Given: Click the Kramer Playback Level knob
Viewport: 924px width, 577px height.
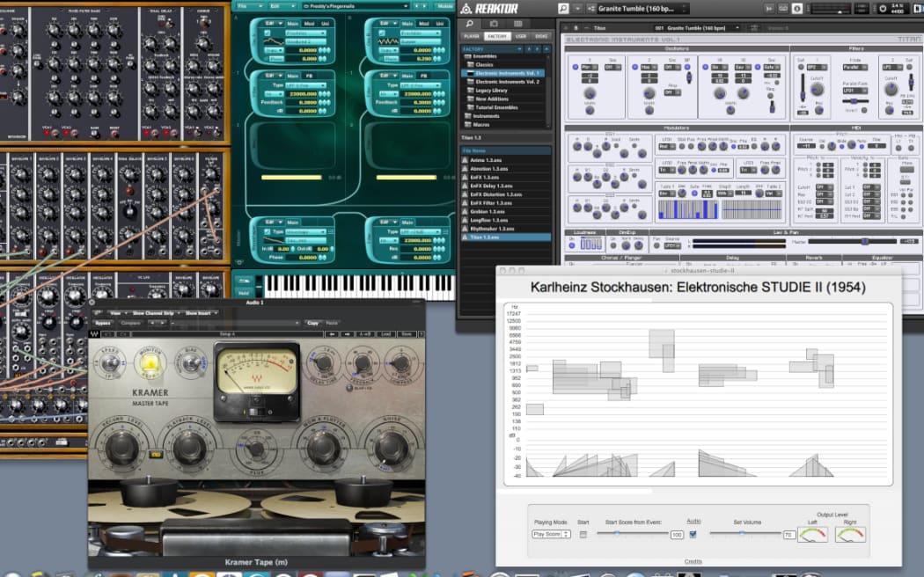Looking at the screenshot, I should [x=190, y=446].
